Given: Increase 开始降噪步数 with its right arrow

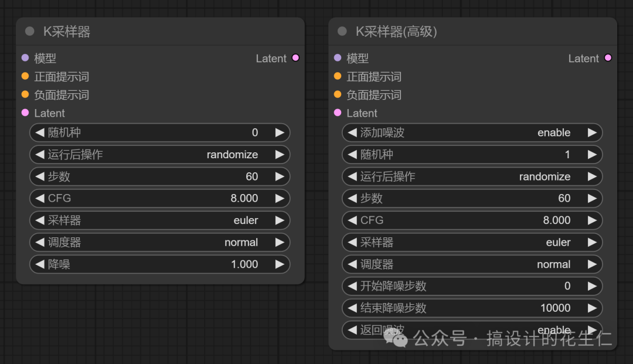Looking at the screenshot, I should coord(593,286).
